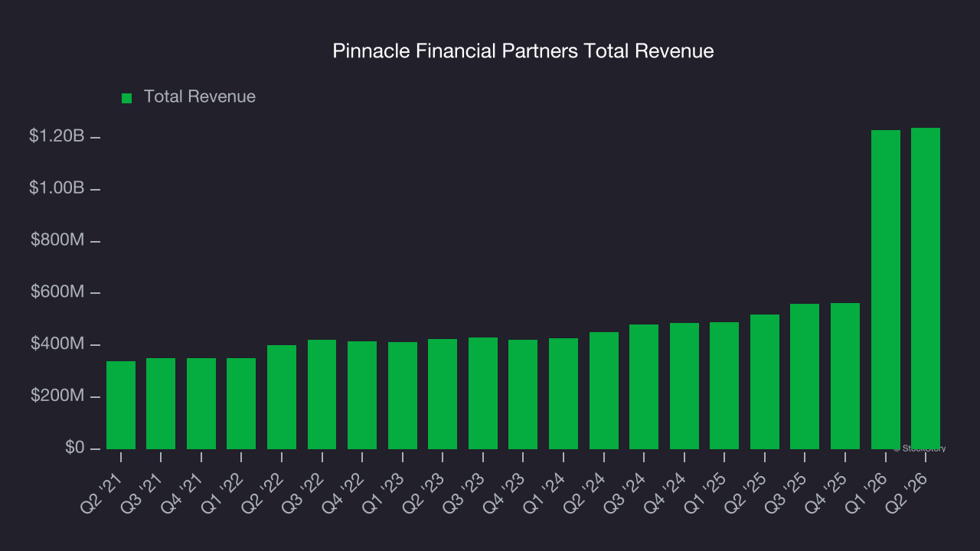The image size is (980, 551).
Task: Click the Total Revenue legend label
Action: [x=200, y=97]
